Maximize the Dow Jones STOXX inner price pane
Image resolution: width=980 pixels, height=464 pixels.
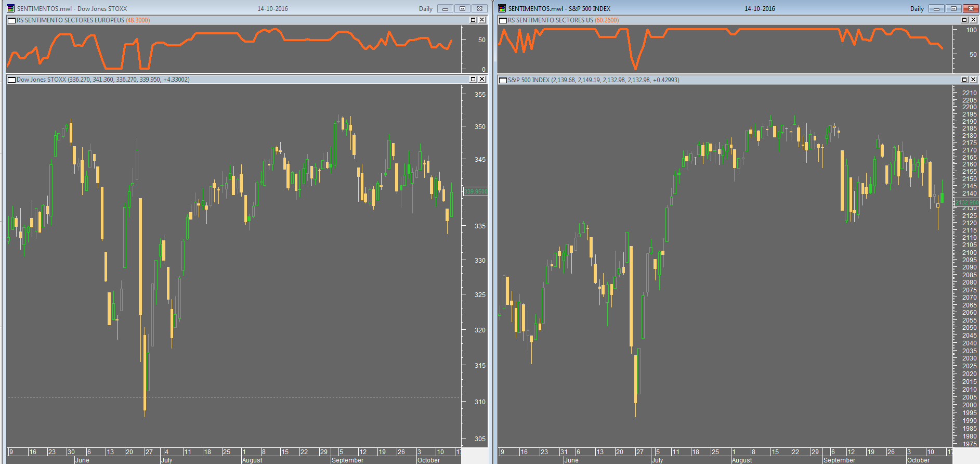coord(473,79)
